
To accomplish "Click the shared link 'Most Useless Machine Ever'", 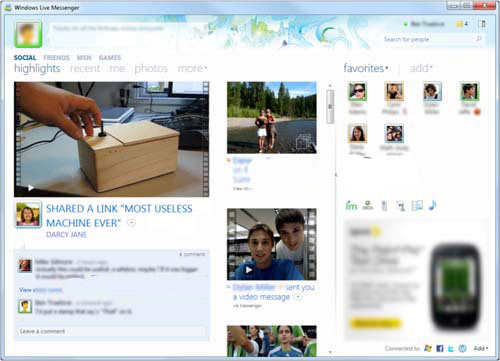I will [x=119, y=216].
